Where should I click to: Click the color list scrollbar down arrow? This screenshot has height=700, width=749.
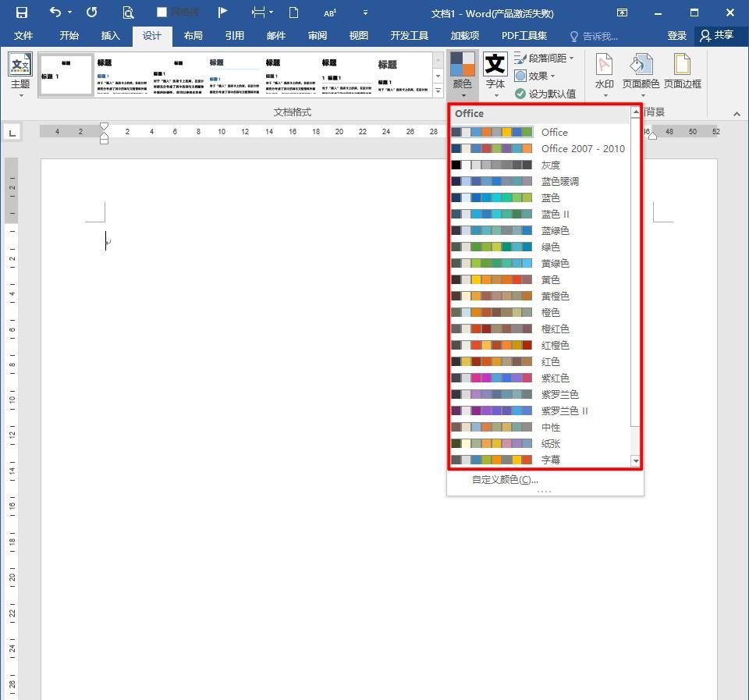pos(636,460)
